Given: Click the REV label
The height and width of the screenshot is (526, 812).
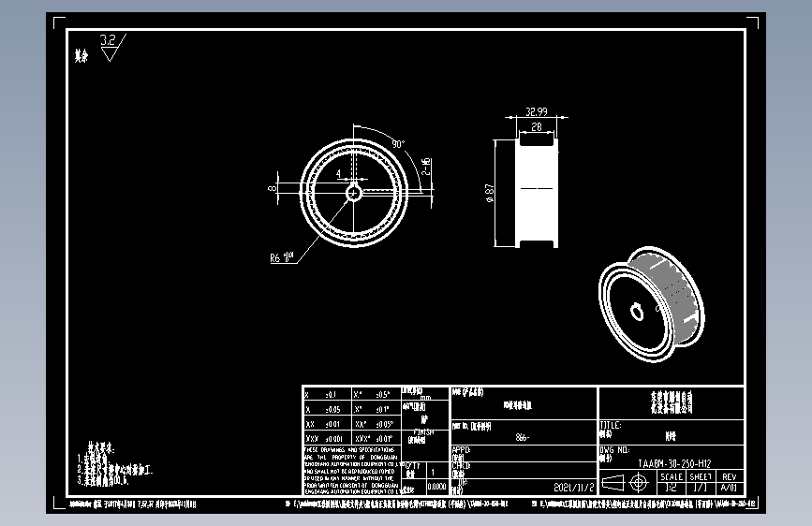Looking at the screenshot, I should click(730, 476).
